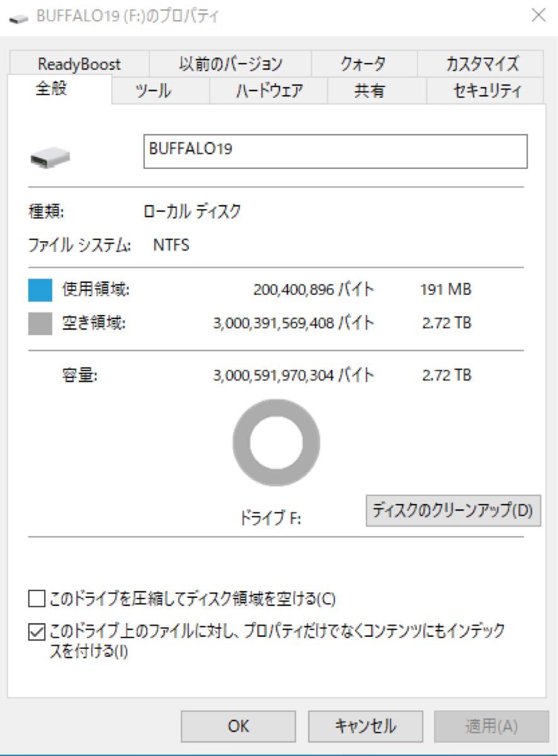Open the セキュリティ tab
558x756 pixels.
pyautogui.click(x=485, y=91)
